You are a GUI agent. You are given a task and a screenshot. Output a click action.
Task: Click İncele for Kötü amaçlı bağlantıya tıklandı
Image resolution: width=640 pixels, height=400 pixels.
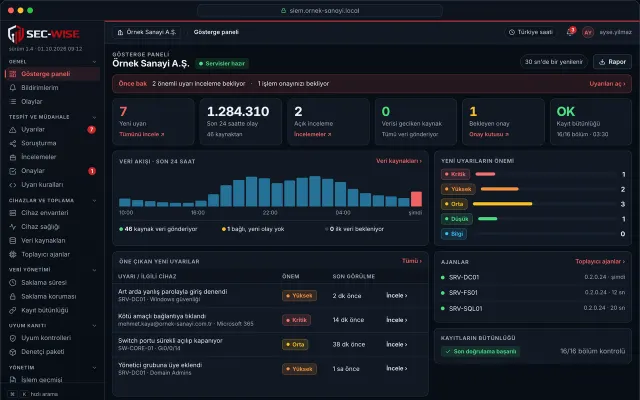[x=397, y=320]
